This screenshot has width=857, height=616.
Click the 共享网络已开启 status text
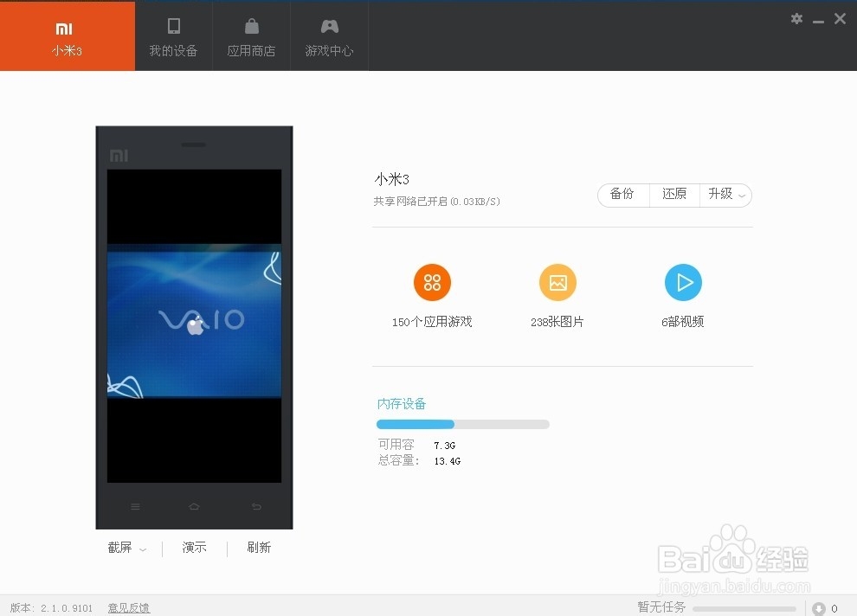[x=436, y=202]
